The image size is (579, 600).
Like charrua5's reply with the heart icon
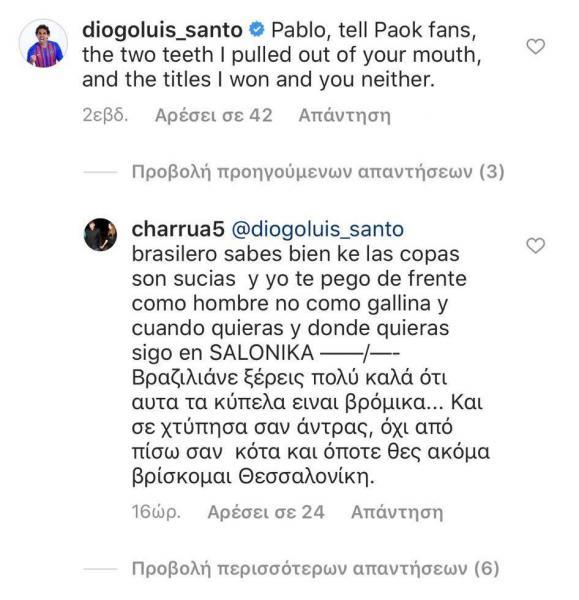coord(535,246)
